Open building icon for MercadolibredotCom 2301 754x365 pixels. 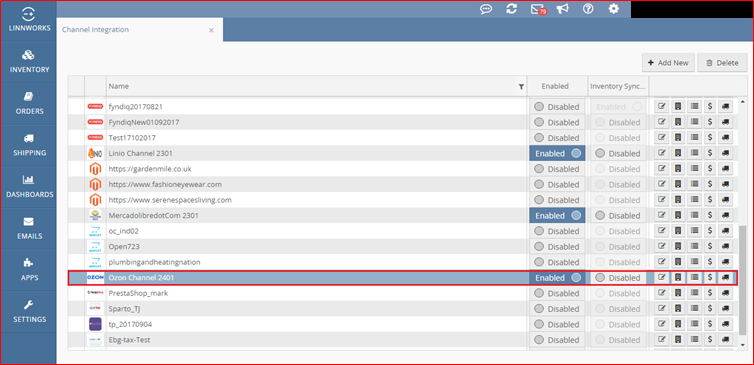click(x=678, y=215)
